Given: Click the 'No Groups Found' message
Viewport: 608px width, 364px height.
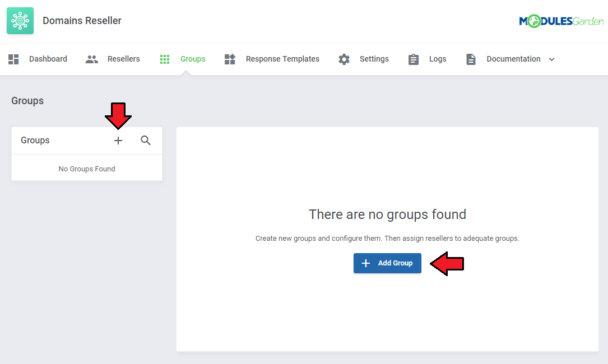Looking at the screenshot, I should pos(87,169).
